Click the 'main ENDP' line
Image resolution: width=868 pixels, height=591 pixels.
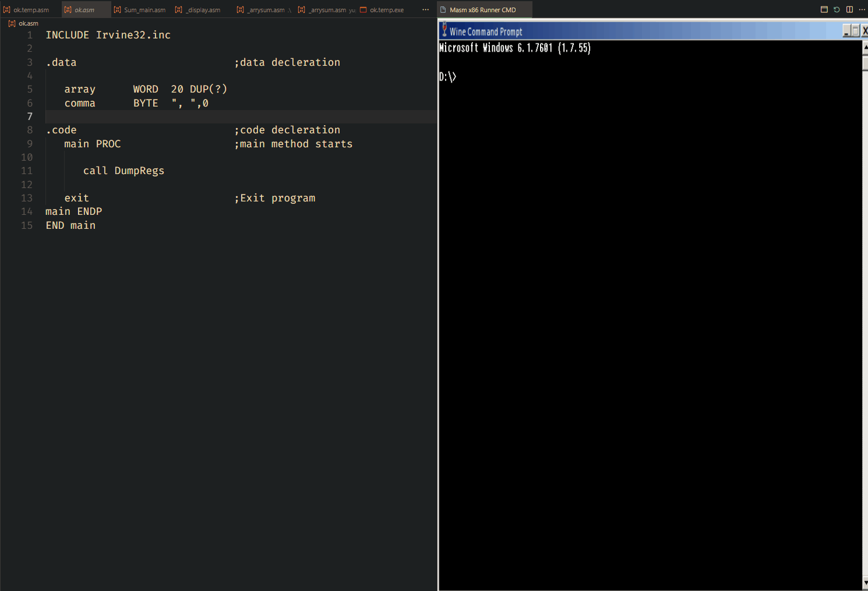(x=74, y=211)
